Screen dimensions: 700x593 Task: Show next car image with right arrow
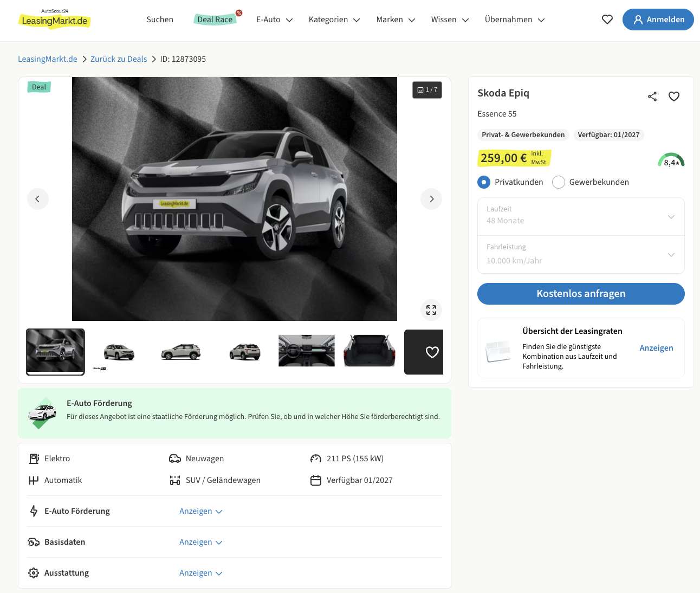(x=431, y=199)
